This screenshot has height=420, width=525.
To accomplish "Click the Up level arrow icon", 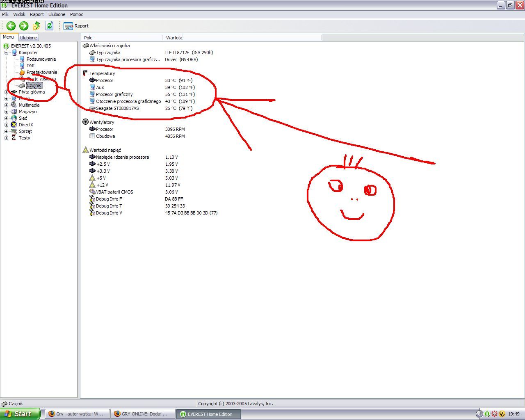I will pos(37,26).
